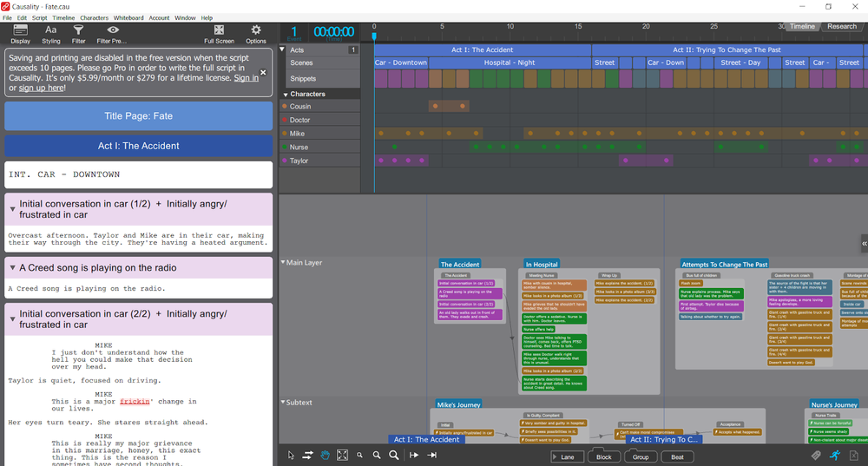868x466 pixels.
Task: Dismiss the free version notice
Action: (x=264, y=73)
